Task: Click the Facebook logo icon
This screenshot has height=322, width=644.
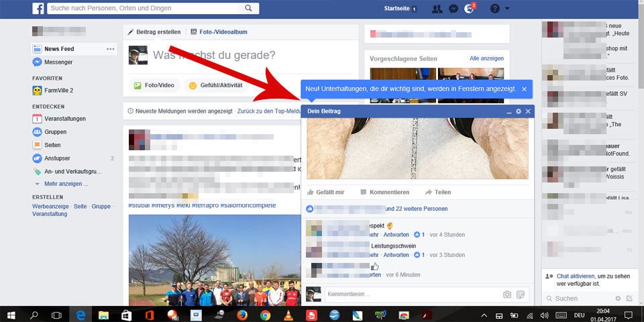Action: coord(38,8)
